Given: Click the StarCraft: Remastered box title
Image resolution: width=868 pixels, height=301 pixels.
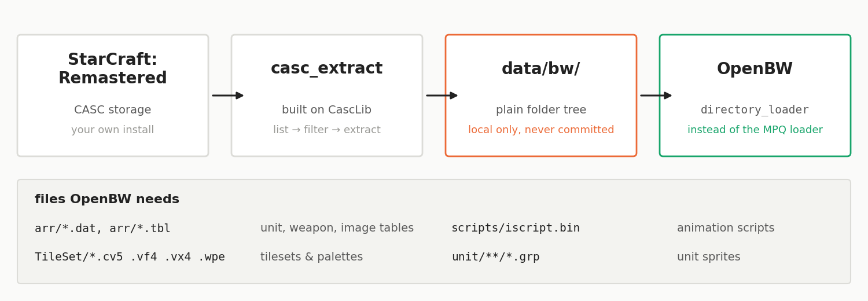Looking at the screenshot, I should tap(113, 69).
